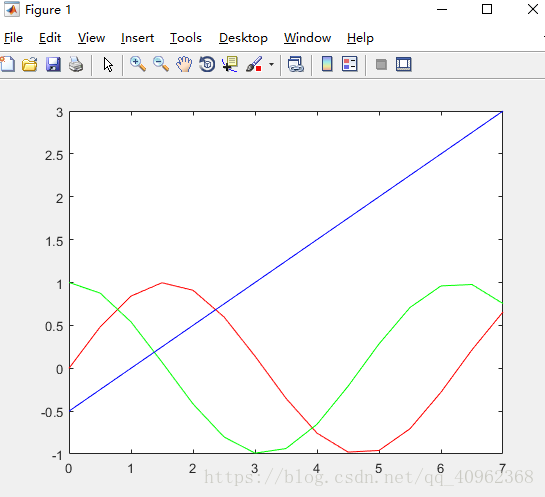The height and width of the screenshot is (497, 545).
Task: Hide plot tools with gray square icon
Action: point(381,64)
